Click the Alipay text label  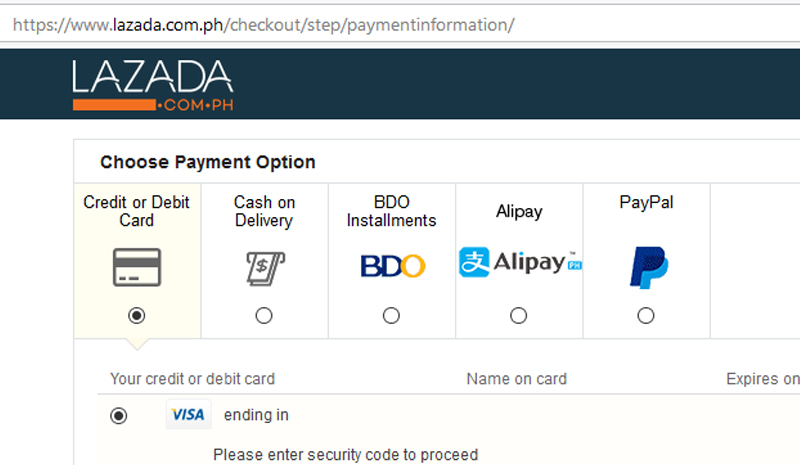(x=519, y=211)
